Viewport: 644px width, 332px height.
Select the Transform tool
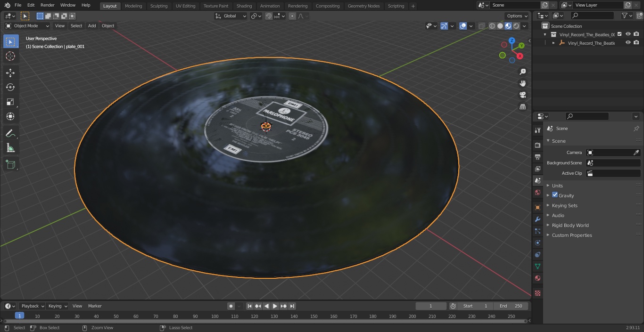pyautogui.click(x=10, y=116)
